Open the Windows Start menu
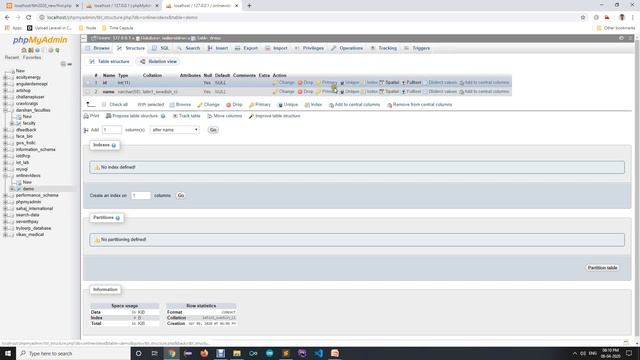This screenshot has height=360, width=640. coord(8,353)
